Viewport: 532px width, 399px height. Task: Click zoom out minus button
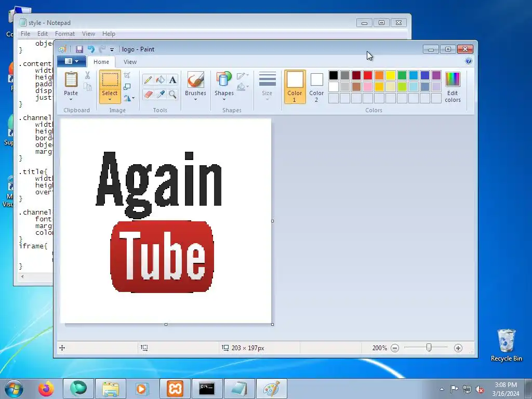coord(395,348)
